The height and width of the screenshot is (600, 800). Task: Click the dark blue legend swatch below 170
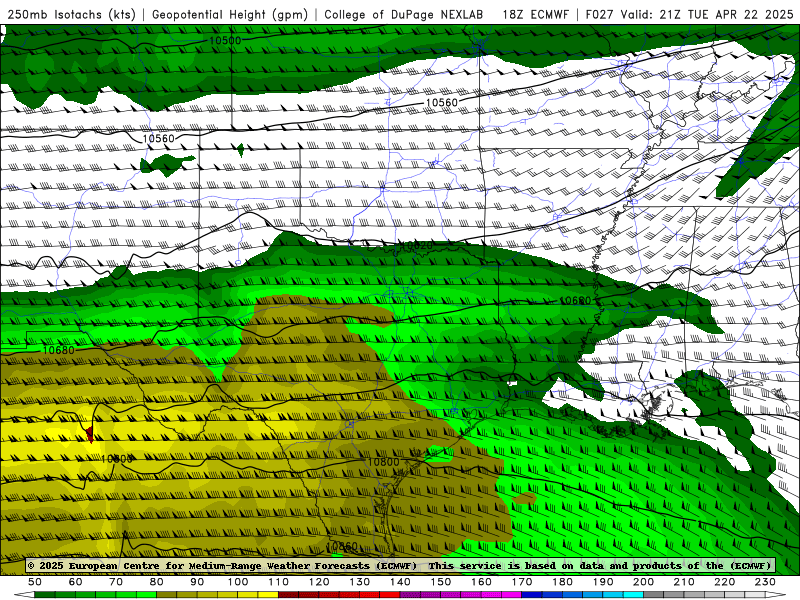tap(532, 595)
